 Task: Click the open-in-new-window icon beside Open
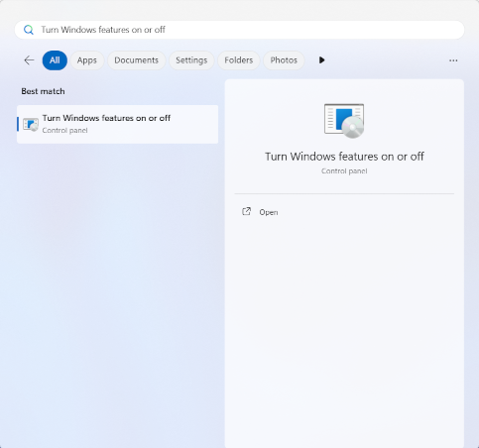[247, 211]
